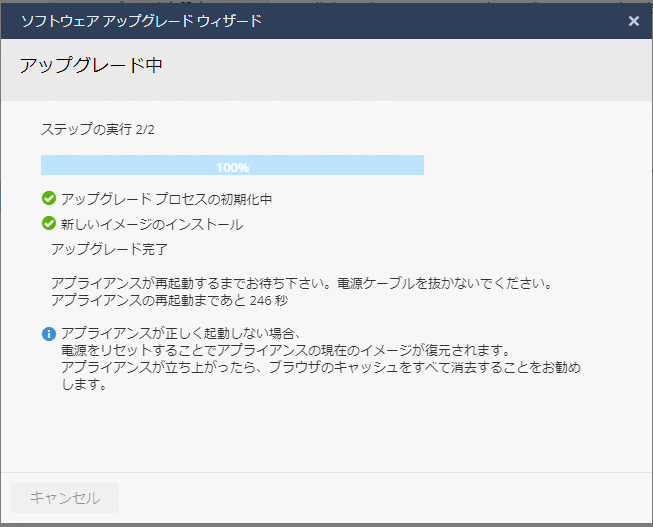Click the final します。 wrapped text line

click(83, 385)
